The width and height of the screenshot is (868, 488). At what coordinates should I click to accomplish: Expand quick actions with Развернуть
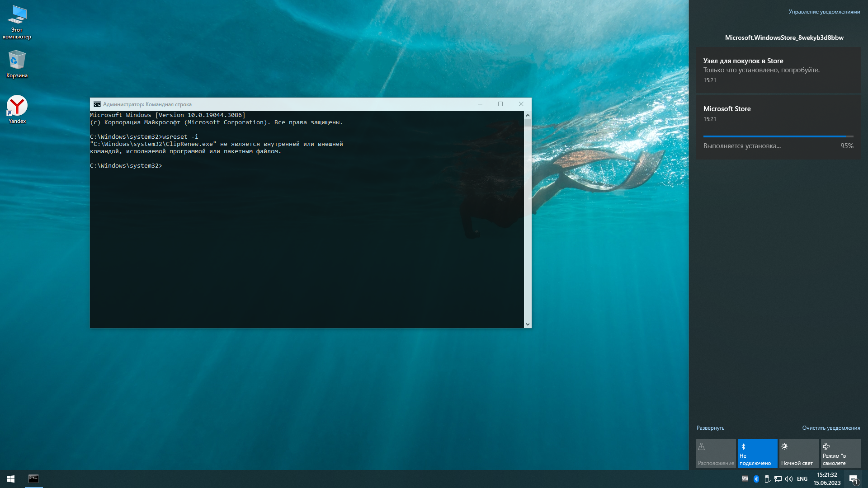[710, 428]
